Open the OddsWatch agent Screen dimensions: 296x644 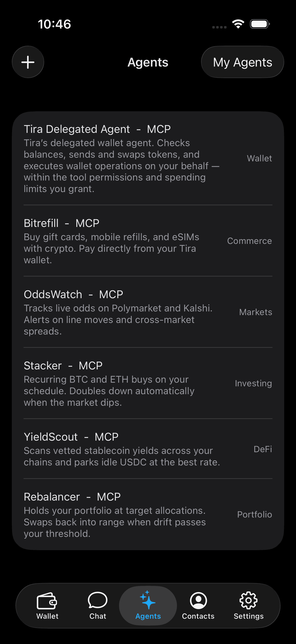pyautogui.click(x=148, y=312)
